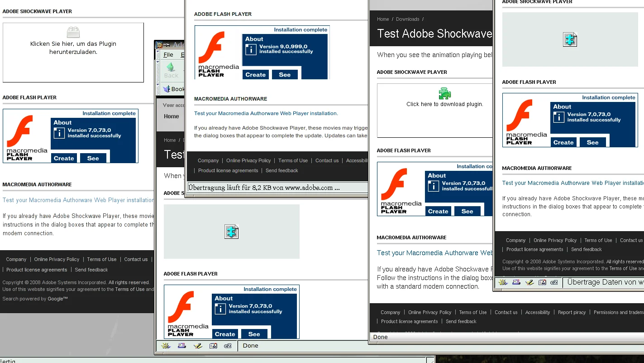644x363 pixels.
Task: Click 'Klicken Sie hier' plugin download box
Action: pyautogui.click(x=73, y=53)
